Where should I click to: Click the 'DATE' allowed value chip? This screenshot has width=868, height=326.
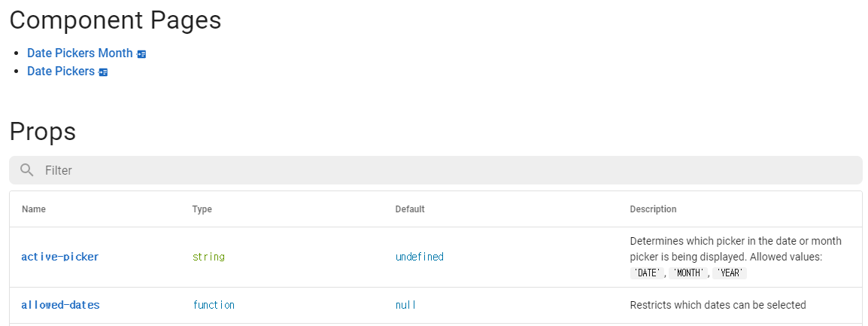click(647, 273)
